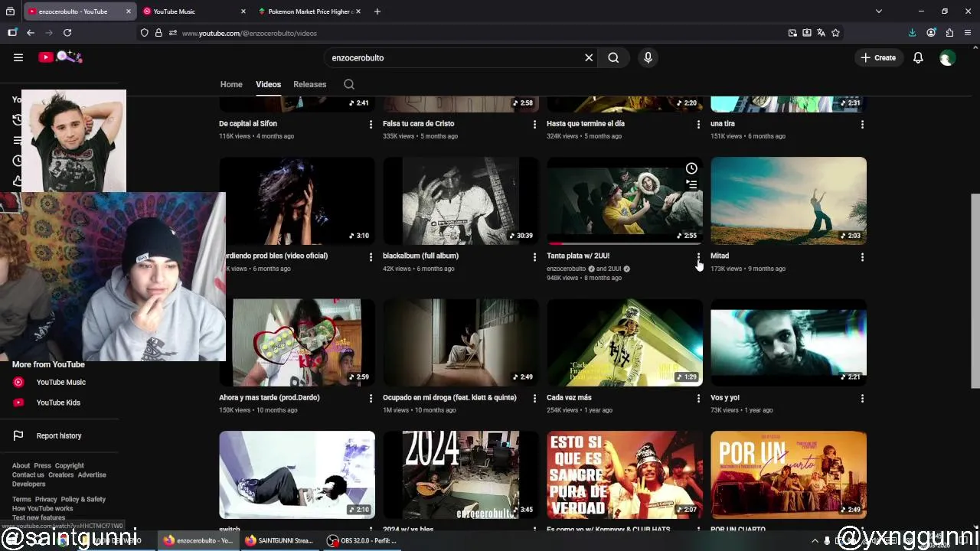
Task: Click Tanta plata video progress bar
Action: (x=625, y=243)
